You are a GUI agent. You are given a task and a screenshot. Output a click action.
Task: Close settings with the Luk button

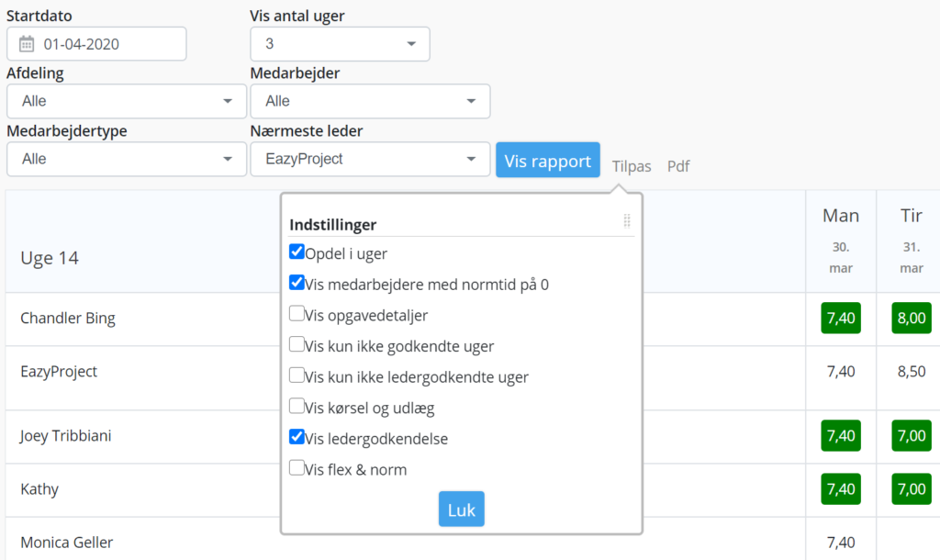(461, 510)
